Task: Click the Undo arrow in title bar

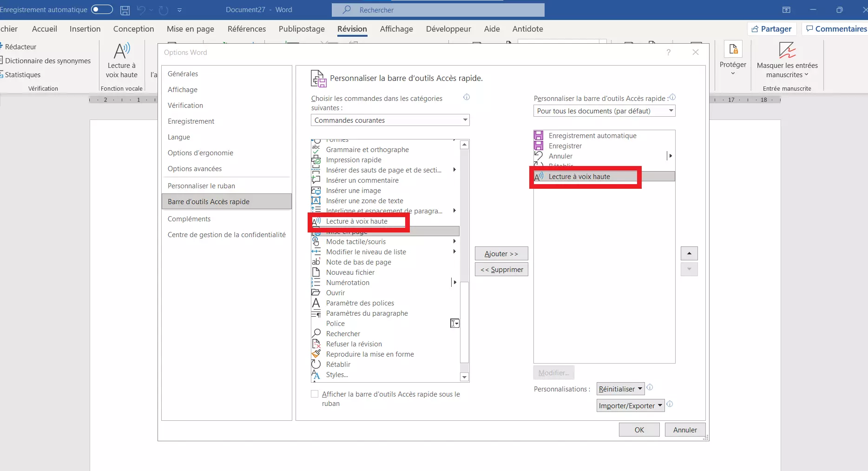Action: 141,10
